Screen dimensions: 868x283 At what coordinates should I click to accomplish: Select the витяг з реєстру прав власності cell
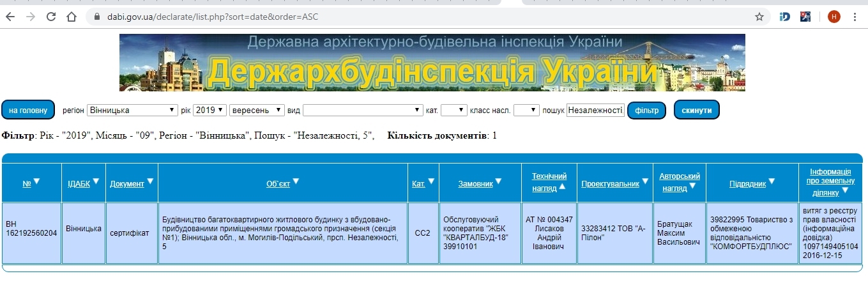830,233
